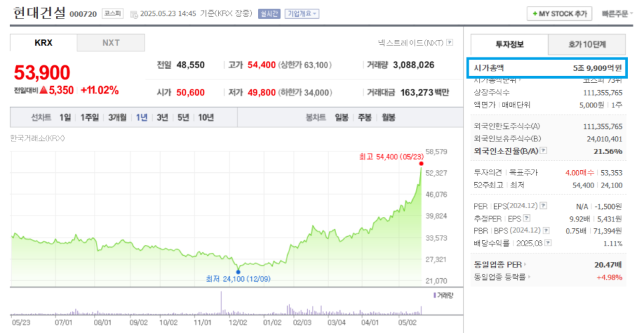Click the help icon beside 외국인소진율(B/A)
Screen dimensions: 644x333
point(543,151)
